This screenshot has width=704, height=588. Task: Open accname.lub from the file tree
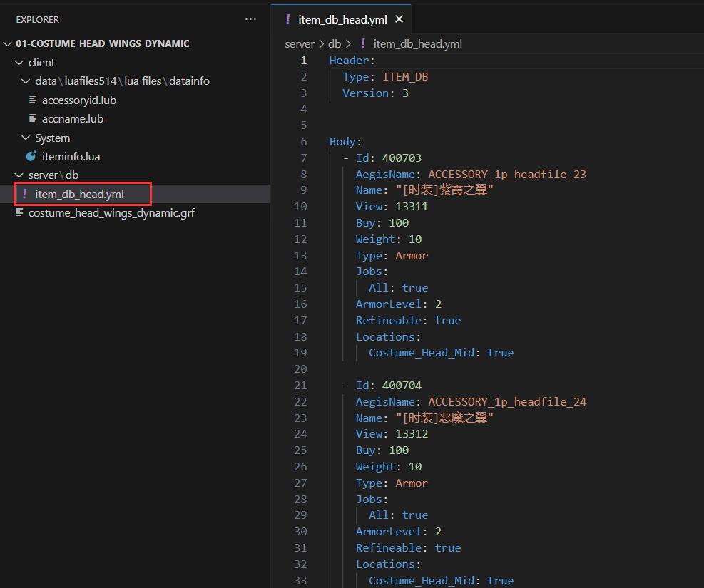pos(72,118)
